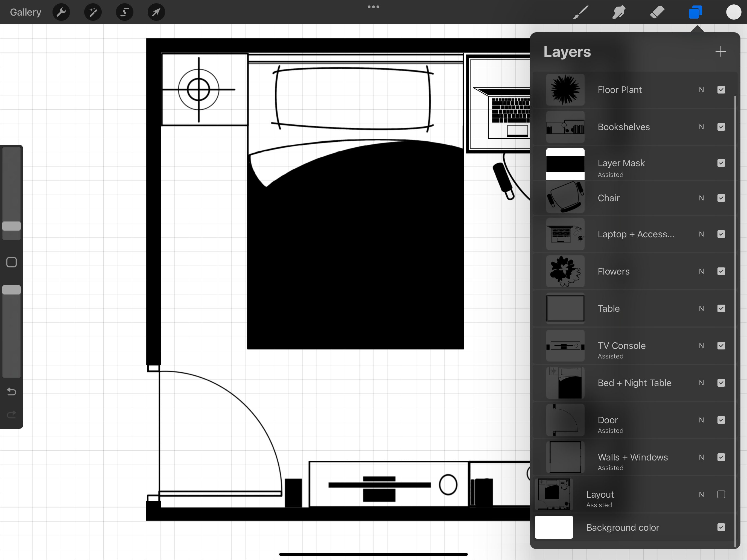Open blend mode for Walls + Windows layer
This screenshot has width=747, height=560.
[701, 457]
